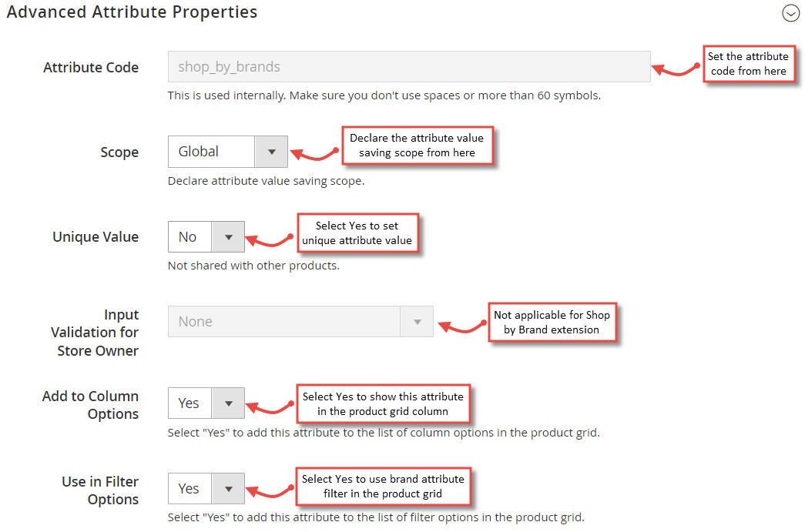Click the Use in Filter Options label
This screenshot has height=532, width=805.
pyautogui.click(x=100, y=490)
